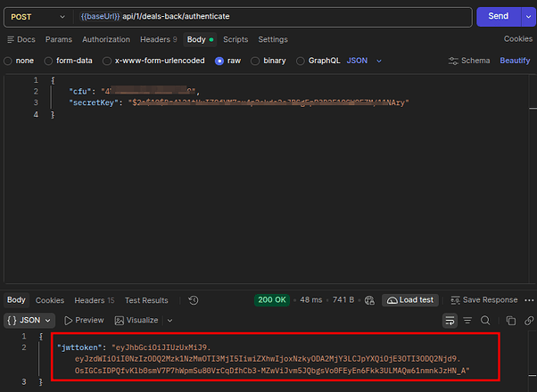Click the Load test button

coord(410,300)
